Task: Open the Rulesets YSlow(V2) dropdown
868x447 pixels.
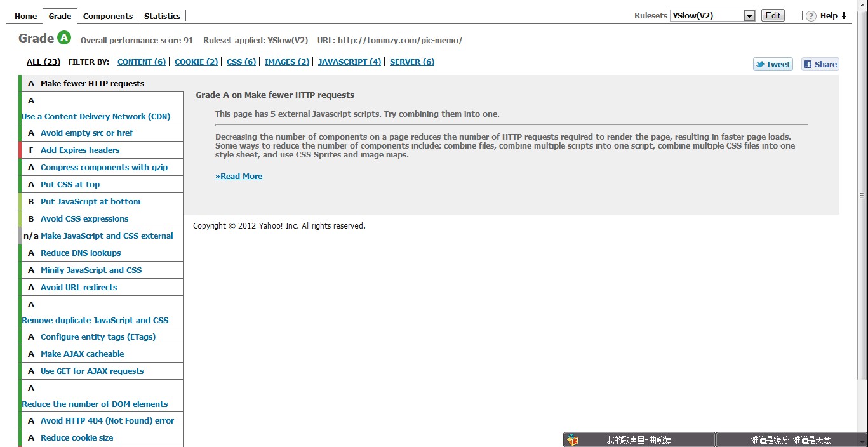Action: 712,16
